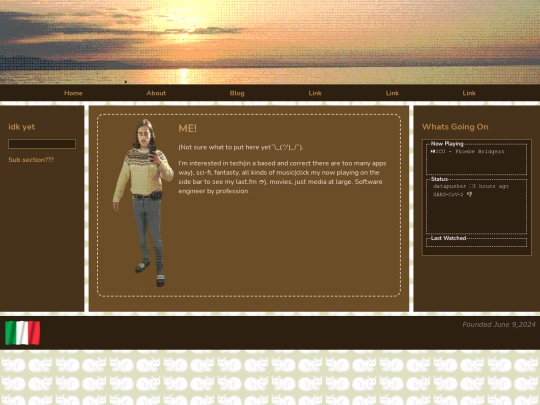Click the Status box label
The height and width of the screenshot is (405, 540).
point(439,179)
